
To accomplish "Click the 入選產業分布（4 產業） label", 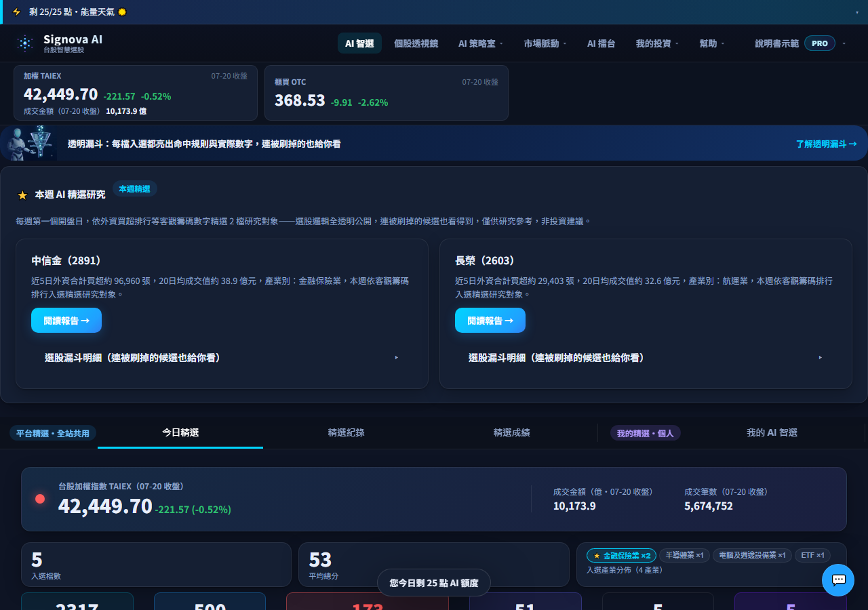I will [x=625, y=570].
